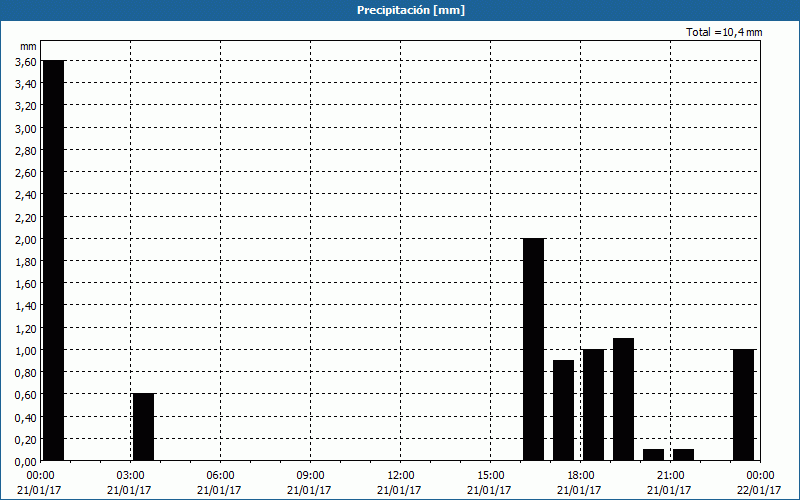Click the 0,00 y-axis value label
Screen dimensions: 800x500
(25, 461)
